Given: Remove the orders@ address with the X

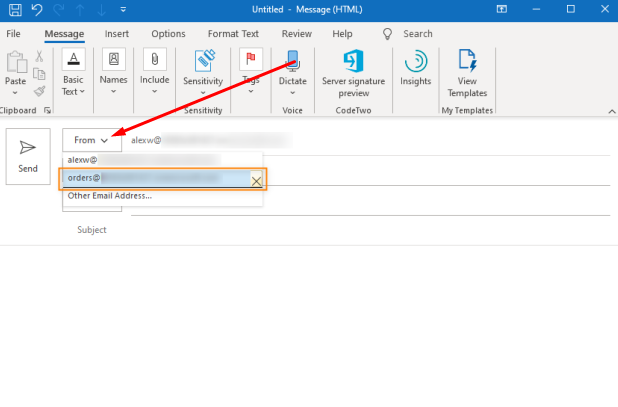Looking at the screenshot, I should pyautogui.click(x=256, y=181).
